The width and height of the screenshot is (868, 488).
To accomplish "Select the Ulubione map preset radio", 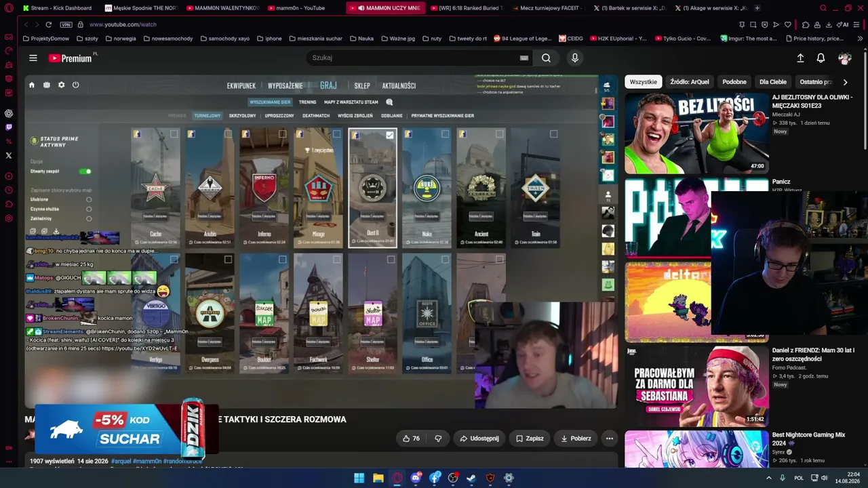I will [88, 199].
